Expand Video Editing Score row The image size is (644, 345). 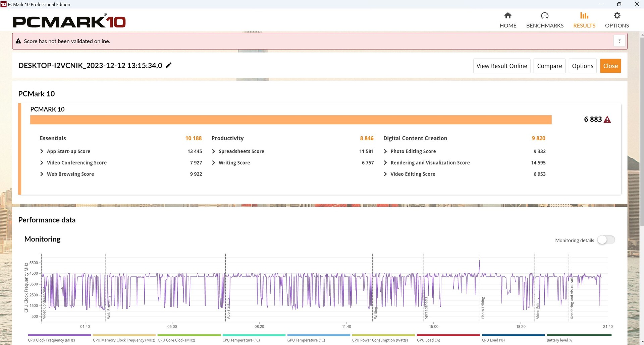point(465,174)
